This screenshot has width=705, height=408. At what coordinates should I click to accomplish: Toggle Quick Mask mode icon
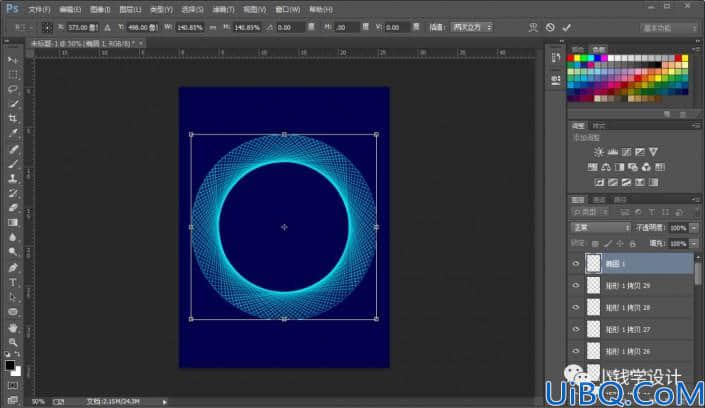(13, 386)
